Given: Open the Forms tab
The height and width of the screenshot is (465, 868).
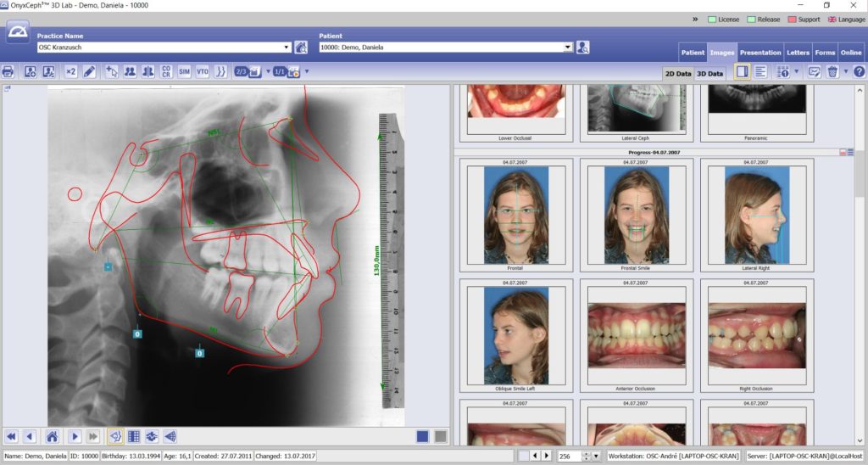Looking at the screenshot, I should [825, 53].
